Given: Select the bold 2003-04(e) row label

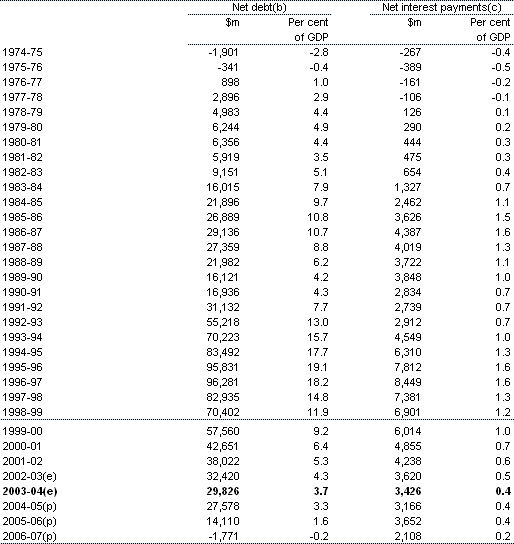Looking at the screenshot, I should (29, 491).
